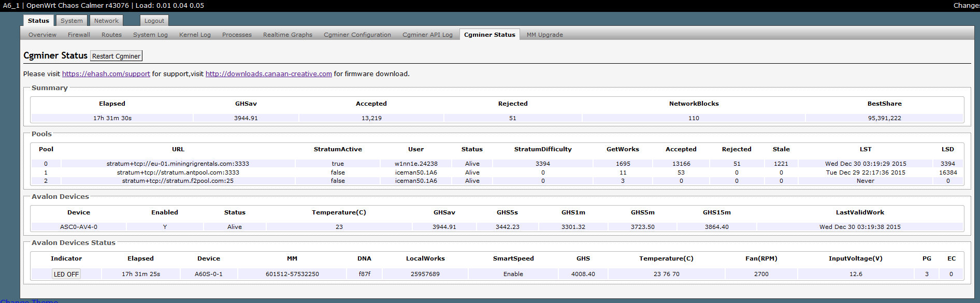This screenshot has height=303, width=980.
Task: Follow the ehash.com support link
Action: [x=106, y=74]
